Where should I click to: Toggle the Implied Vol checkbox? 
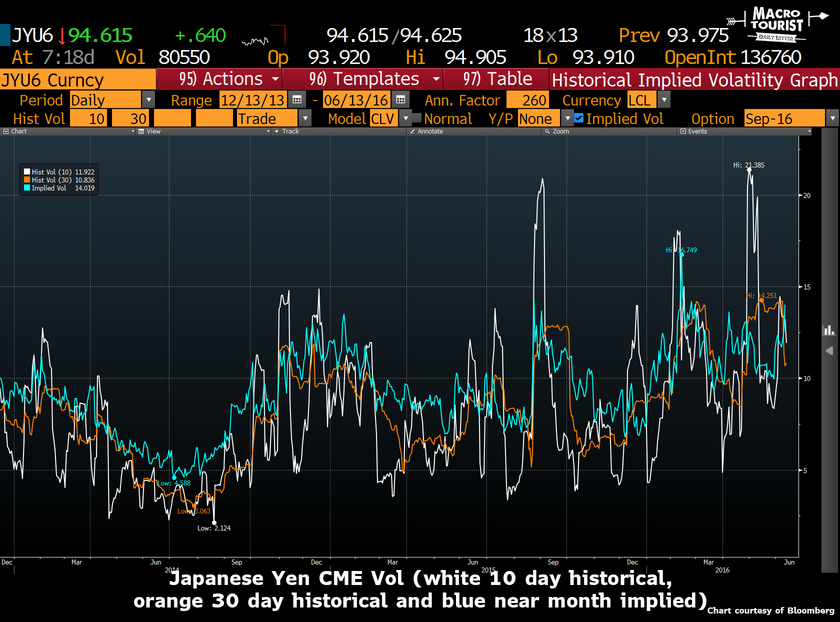[x=579, y=118]
